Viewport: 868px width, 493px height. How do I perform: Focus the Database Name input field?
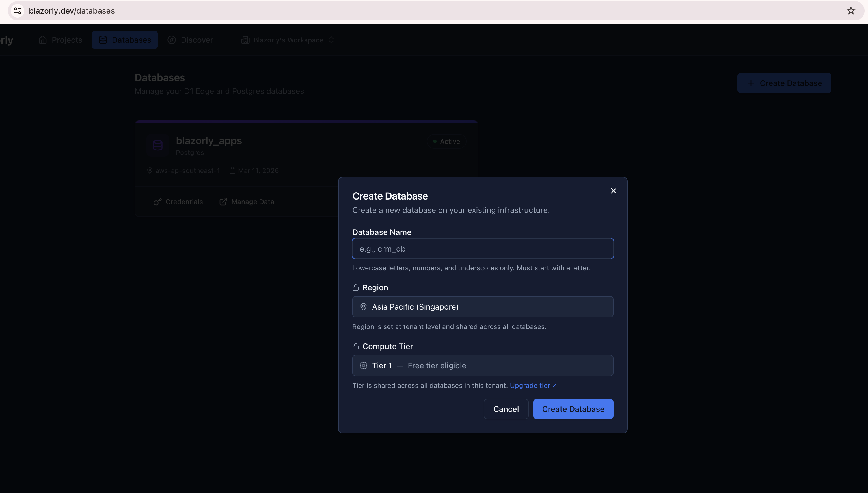482,249
